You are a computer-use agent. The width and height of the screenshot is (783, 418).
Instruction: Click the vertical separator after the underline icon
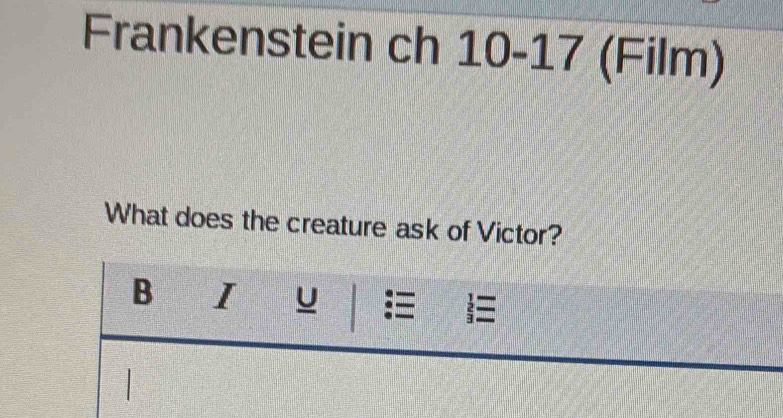pos(353,308)
